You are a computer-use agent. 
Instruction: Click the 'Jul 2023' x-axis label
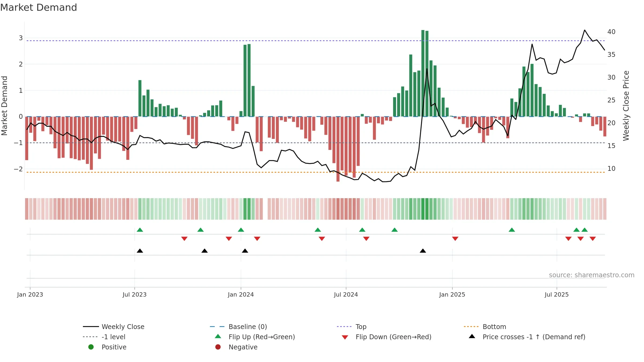(135, 294)
